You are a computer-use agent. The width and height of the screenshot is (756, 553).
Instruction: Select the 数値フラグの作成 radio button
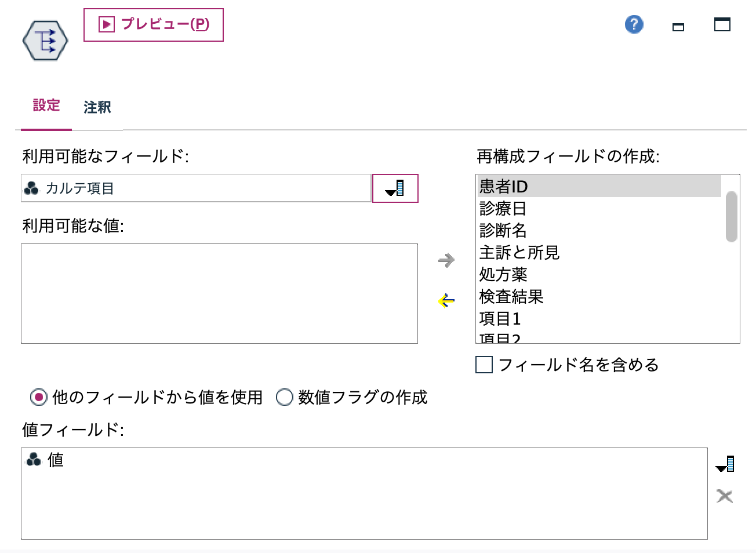(x=284, y=398)
